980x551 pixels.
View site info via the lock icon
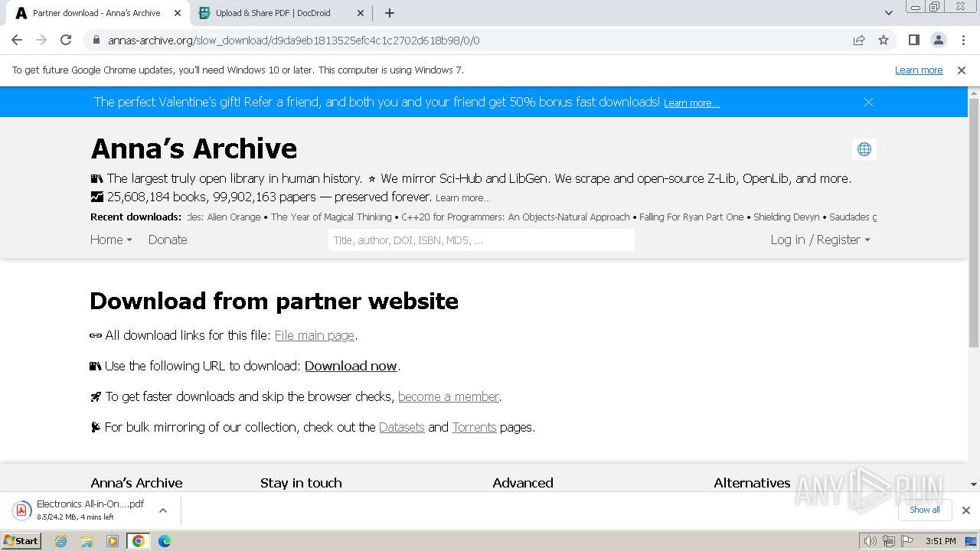tap(96, 40)
